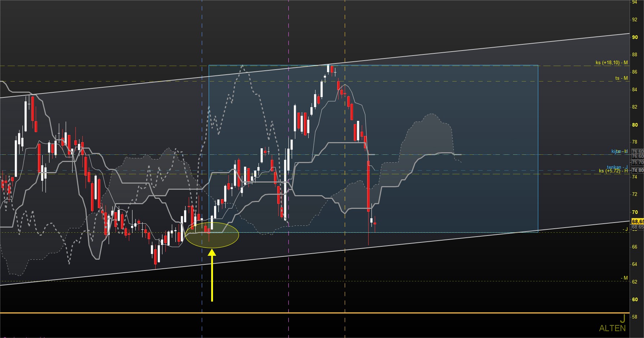Click the "ks (+5,72) - H" level label

coord(613,171)
